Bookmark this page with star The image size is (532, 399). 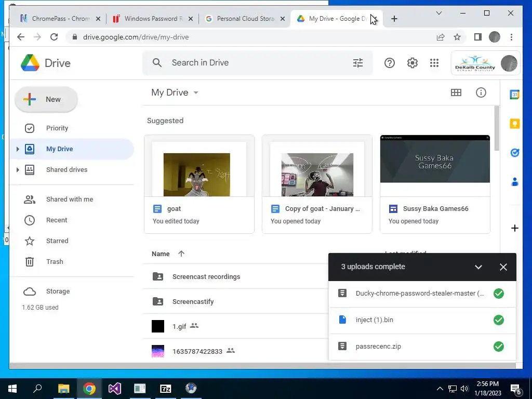pos(457,37)
